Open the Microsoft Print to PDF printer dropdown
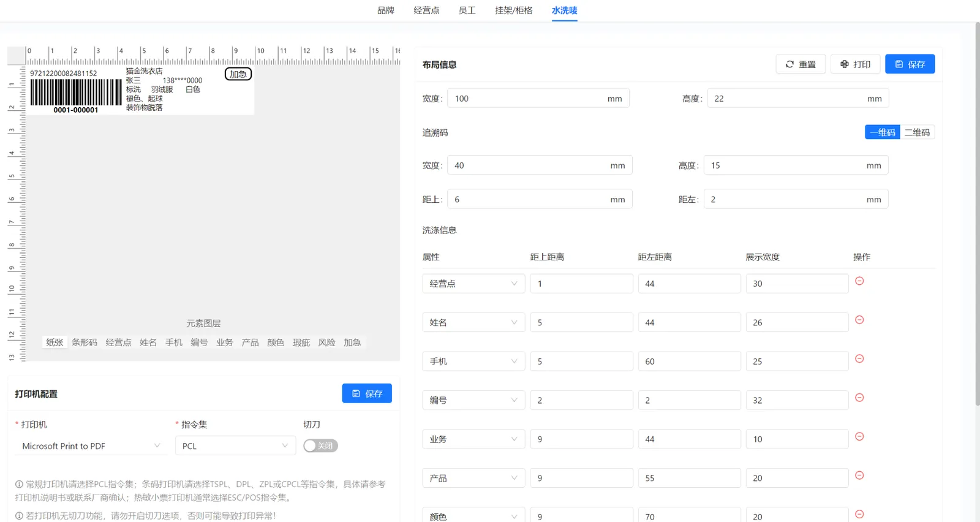Screen dimensions: 980x522 pos(91,446)
